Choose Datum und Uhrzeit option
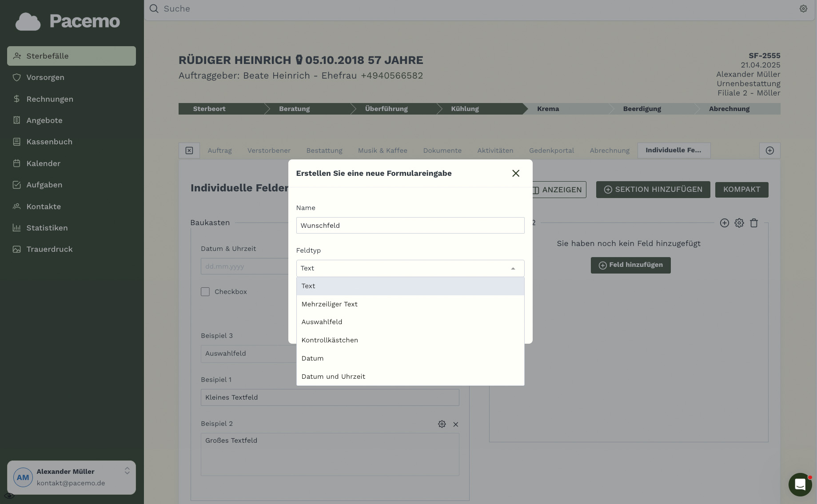Image resolution: width=817 pixels, height=504 pixels. (x=333, y=377)
